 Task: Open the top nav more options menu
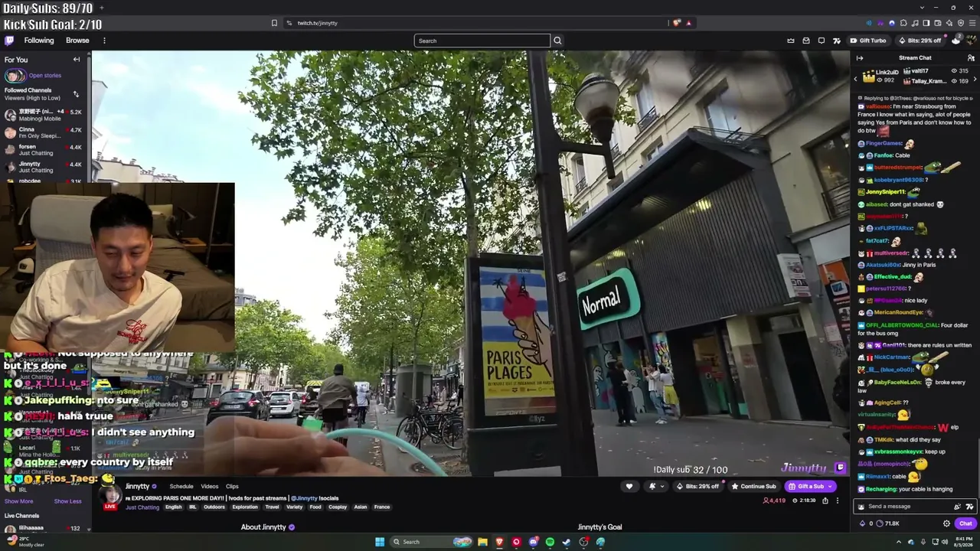tap(104, 41)
